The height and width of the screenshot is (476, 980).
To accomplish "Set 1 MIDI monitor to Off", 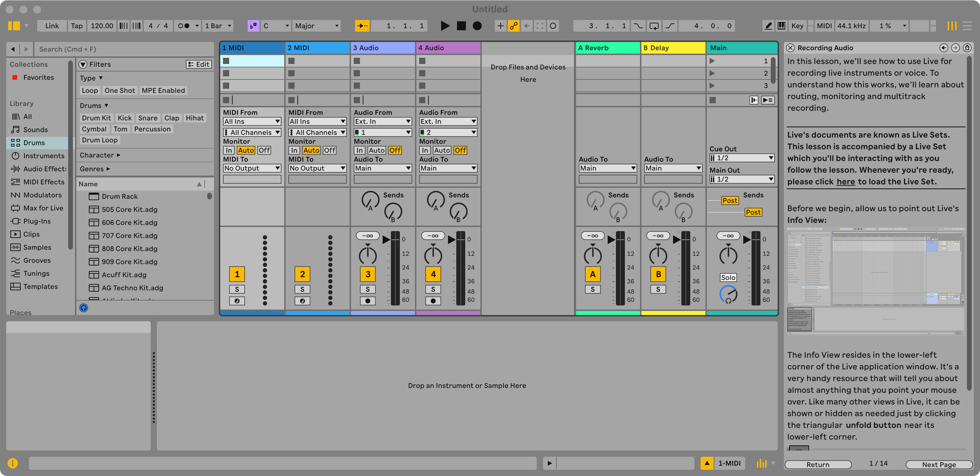I will [264, 151].
